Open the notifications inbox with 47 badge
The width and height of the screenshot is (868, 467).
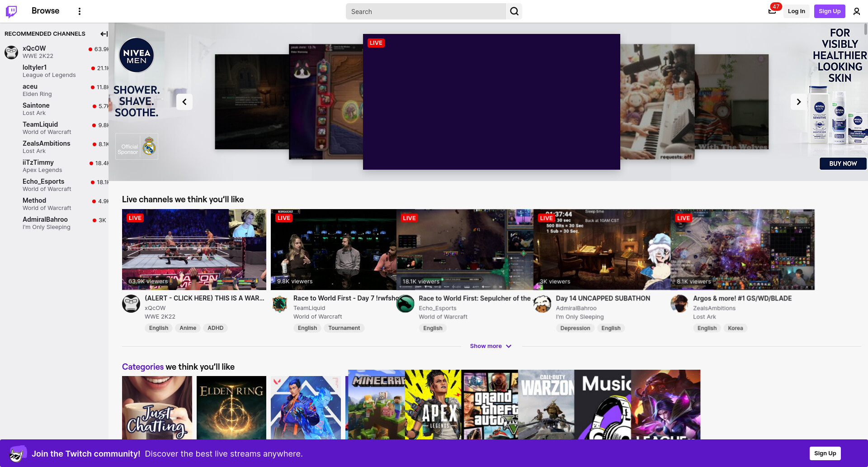coord(772,11)
